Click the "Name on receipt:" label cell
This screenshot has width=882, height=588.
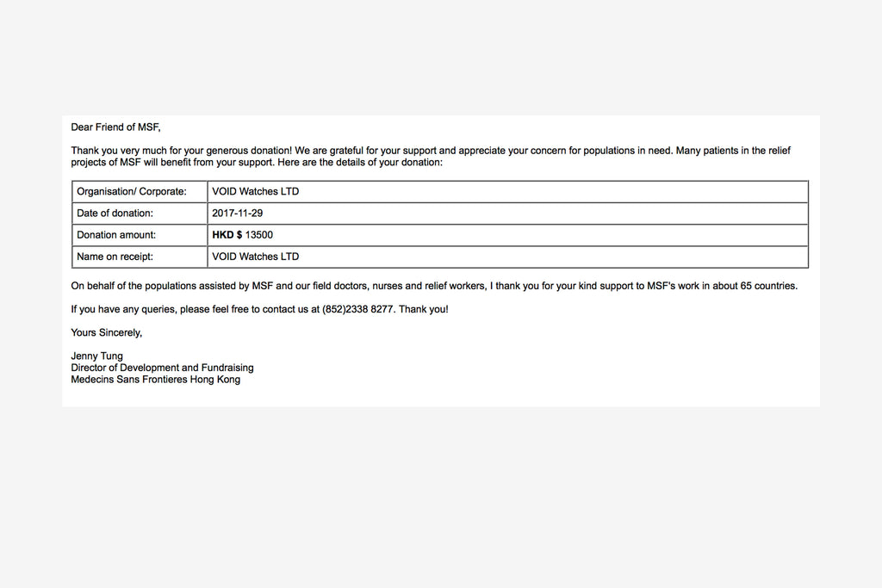point(115,257)
